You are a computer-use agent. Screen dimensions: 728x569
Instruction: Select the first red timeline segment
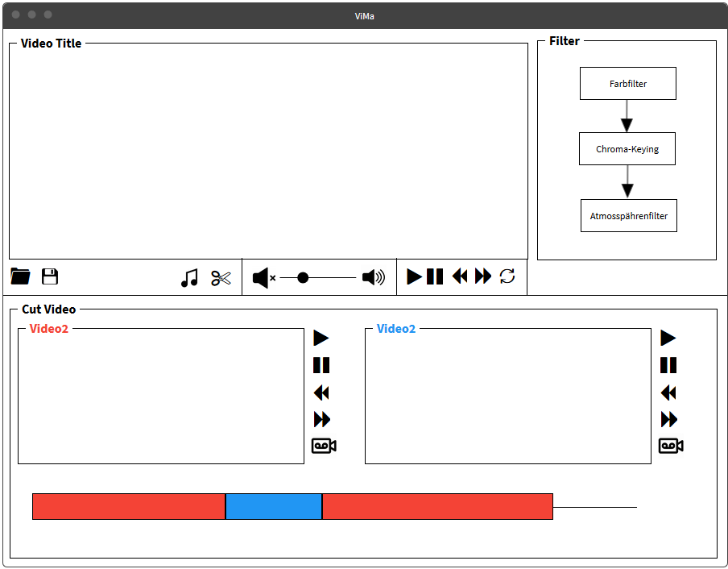129,506
